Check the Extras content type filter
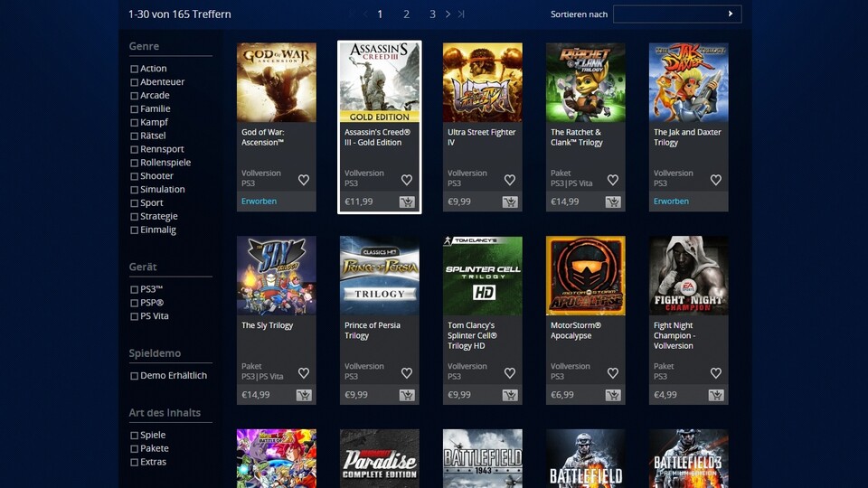 pos(134,463)
